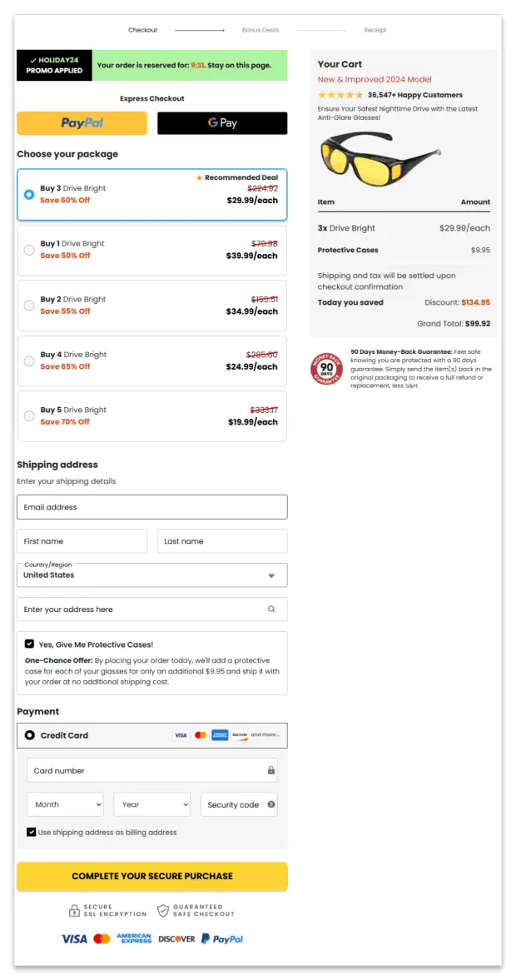This screenshot has height=980, width=516.
Task: Open the card expiration Year dropdown
Action: (x=151, y=804)
